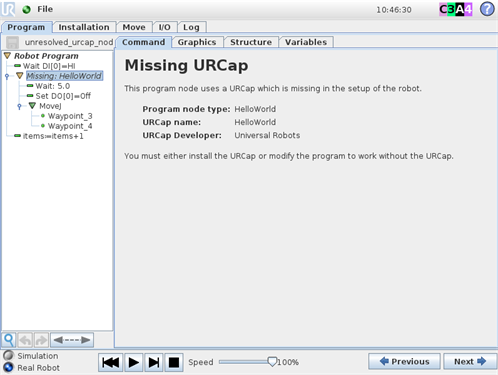Click the Universal Robots developer text

(267, 135)
